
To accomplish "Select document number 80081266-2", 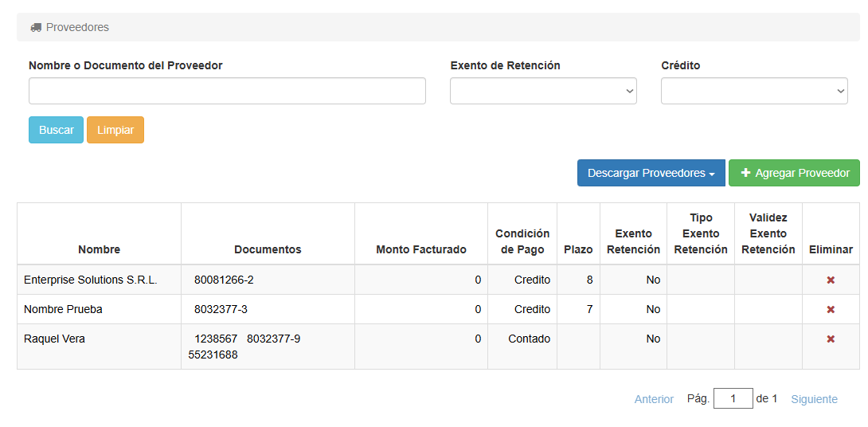I will click(224, 280).
